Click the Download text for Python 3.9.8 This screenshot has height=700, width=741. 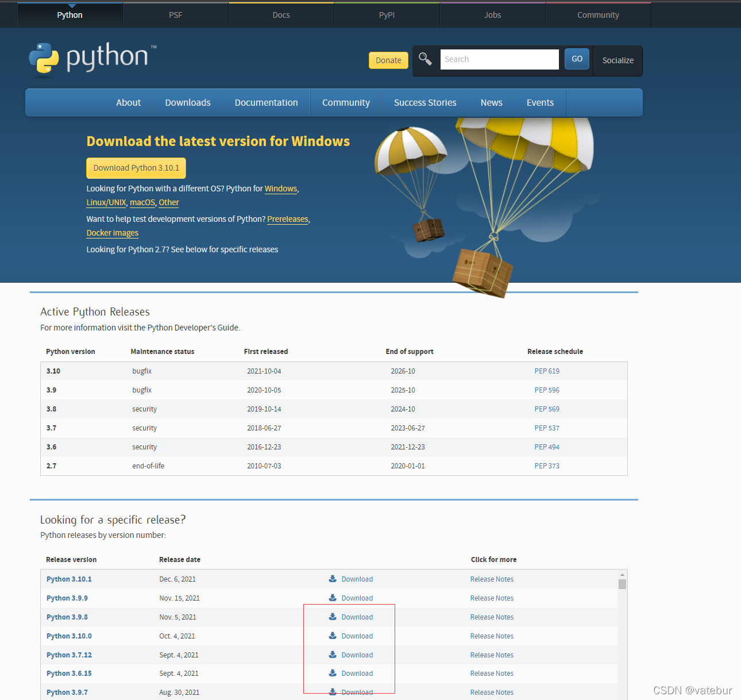(357, 617)
